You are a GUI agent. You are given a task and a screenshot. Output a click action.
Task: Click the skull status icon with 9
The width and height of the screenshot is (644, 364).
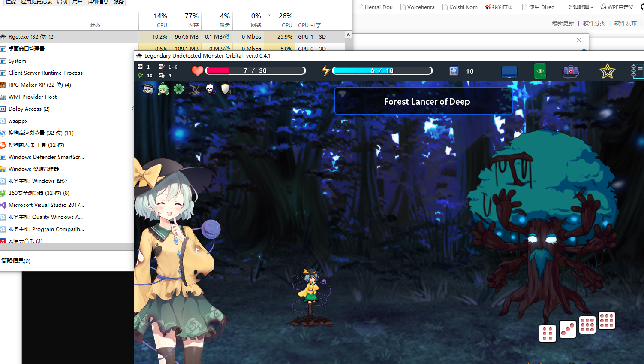point(210,89)
